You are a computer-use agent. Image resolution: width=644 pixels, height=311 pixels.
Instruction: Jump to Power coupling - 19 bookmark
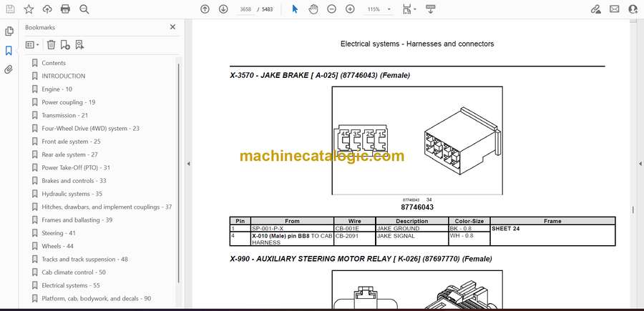(68, 102)
